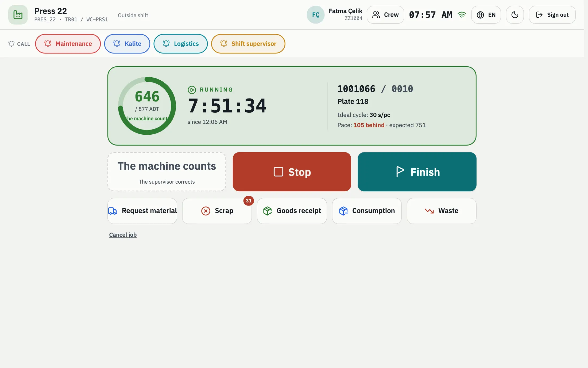Viewport: 588px width, 368px height.
Task: Call Kalite using its bell button
Action: point(127,44)
